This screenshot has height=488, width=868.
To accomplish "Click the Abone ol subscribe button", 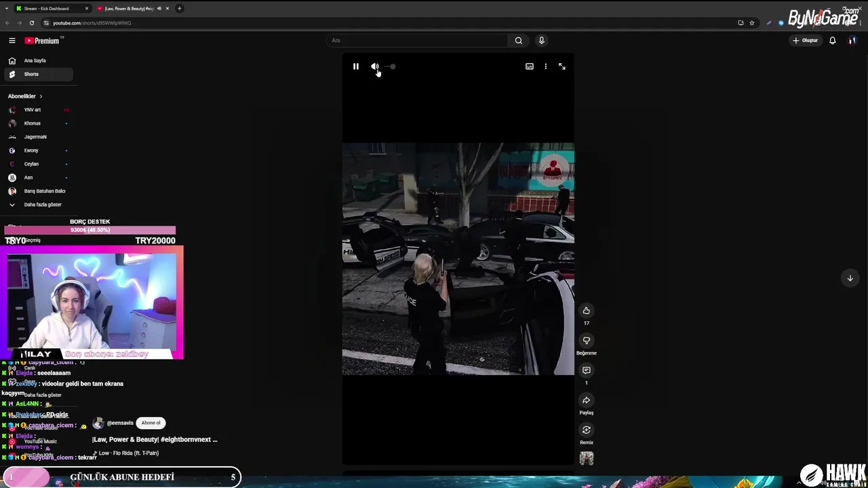I will [x=151, y=423].
